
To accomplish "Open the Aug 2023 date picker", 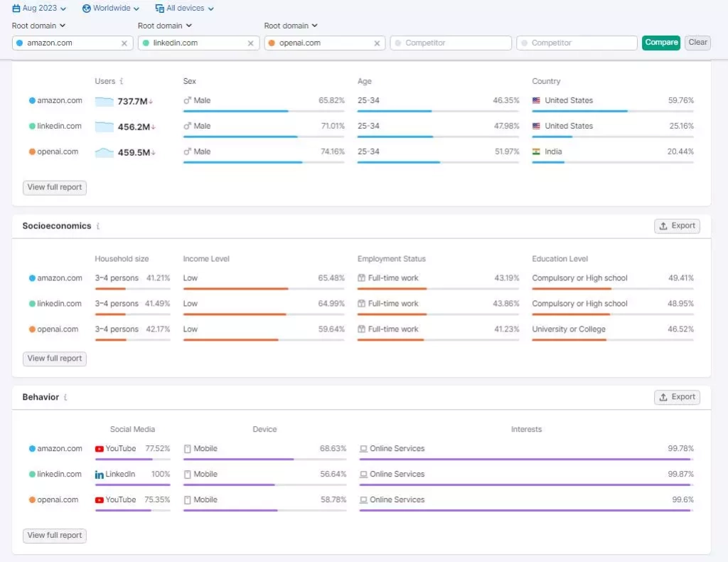I will coord(39,9).
